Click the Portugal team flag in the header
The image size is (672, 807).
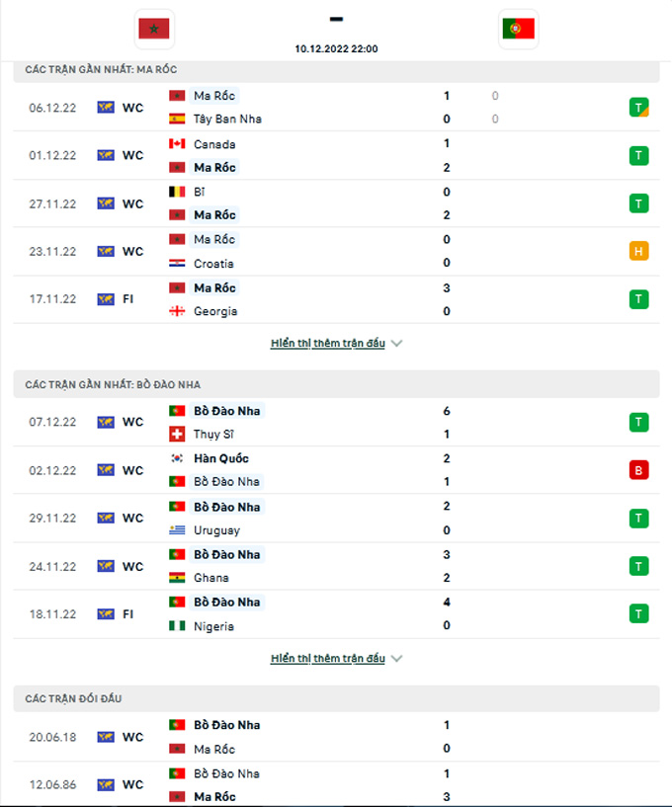[519, 29]
